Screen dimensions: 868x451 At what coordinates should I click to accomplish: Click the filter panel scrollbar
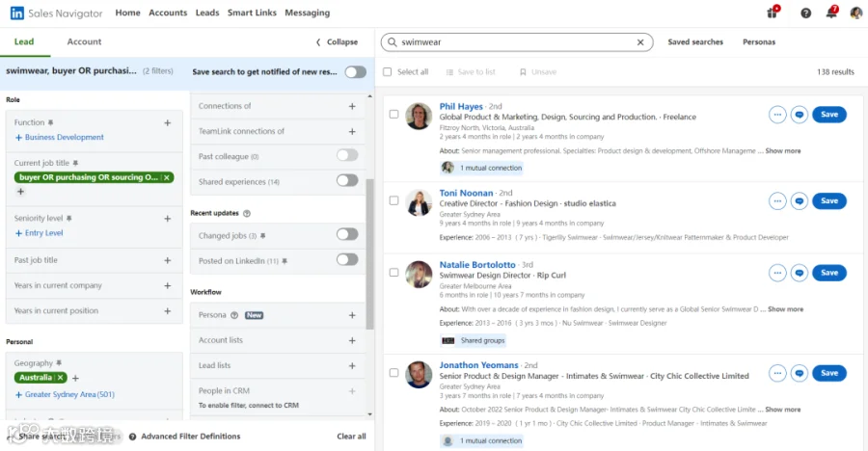[369, 254]
